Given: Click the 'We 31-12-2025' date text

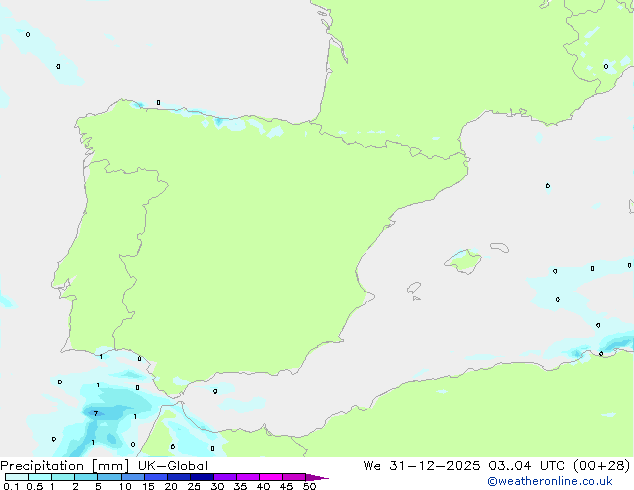Looking at the screenshot, I should pyautogui.click(x=422, y=466).
